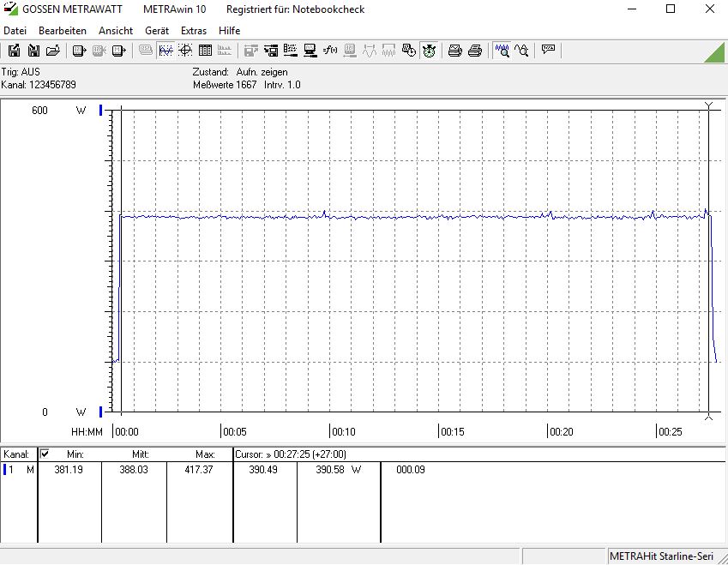Click the f(x) function icon
Screen dimensions: 728x565
[x=330, y=51]
